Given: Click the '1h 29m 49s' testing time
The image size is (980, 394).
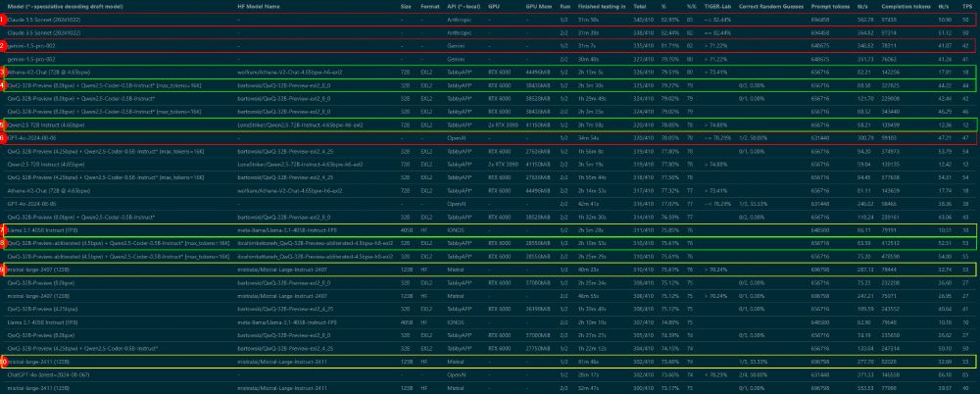Looking at the screenshot, I should 591,99.
